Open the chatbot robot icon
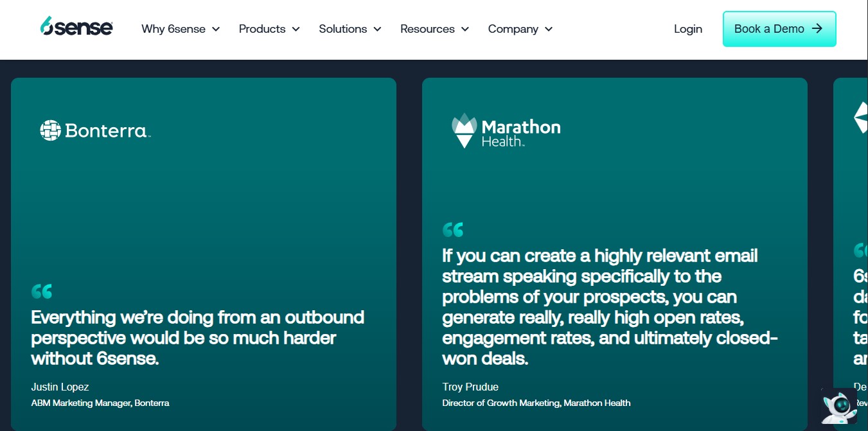The width and height of the screenshot is (868, 431). [840, 406]
